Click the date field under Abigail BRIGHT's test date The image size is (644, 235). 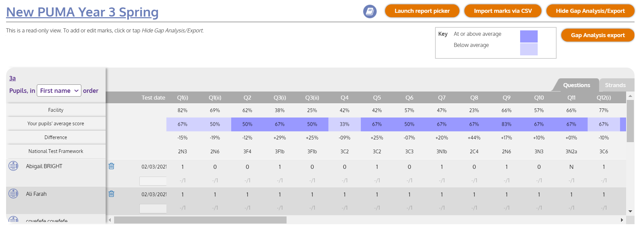pos(153,181)
